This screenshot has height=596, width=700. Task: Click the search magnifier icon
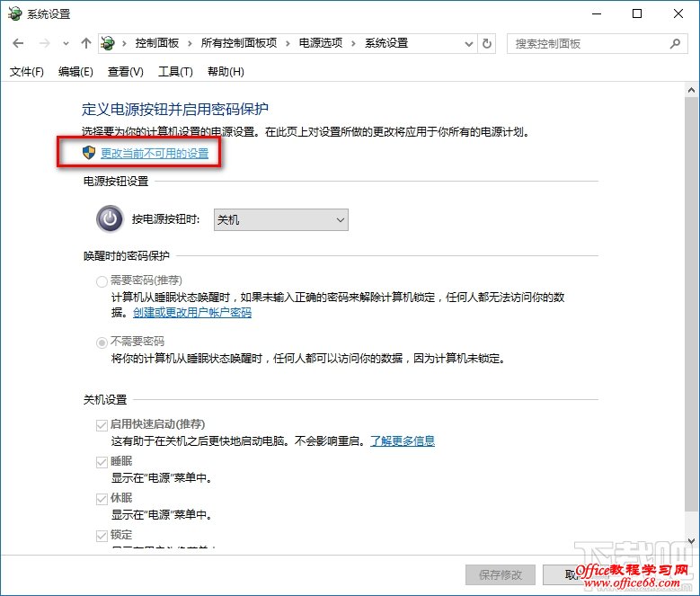pyautogui.click(x=675, y=44)
